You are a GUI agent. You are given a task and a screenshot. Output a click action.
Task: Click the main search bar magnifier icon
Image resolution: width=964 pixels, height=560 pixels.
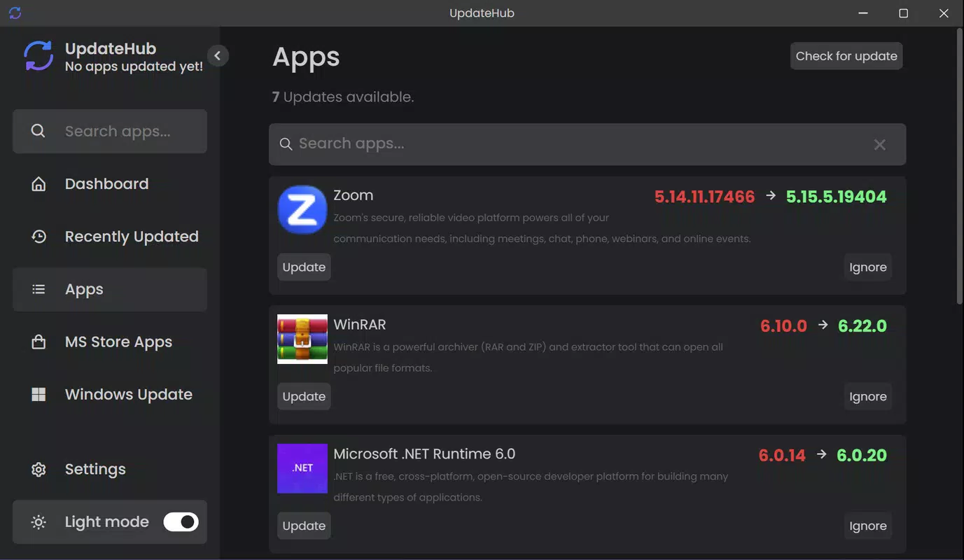pos(286,144)
